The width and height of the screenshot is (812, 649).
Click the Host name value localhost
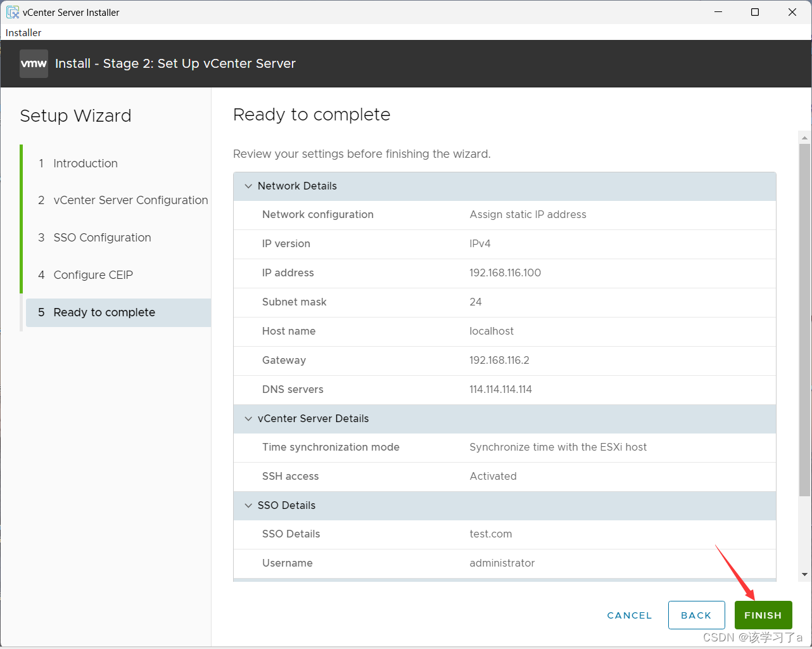(x=492, y=331)
